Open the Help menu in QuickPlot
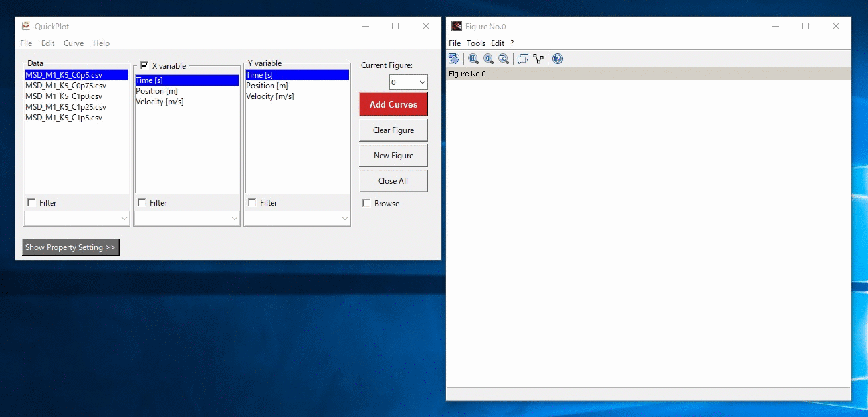 [x=101, y=43]
